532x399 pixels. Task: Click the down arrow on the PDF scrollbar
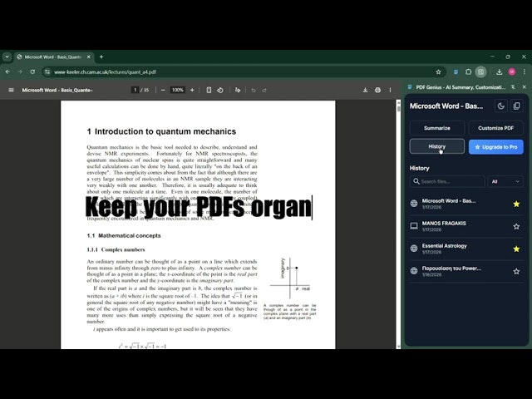(x=399, y=347)
